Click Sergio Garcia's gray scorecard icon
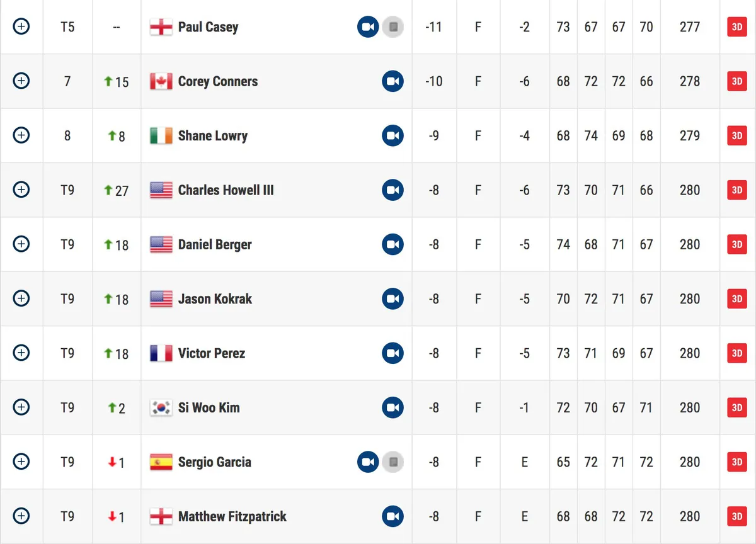 point(393,462)
